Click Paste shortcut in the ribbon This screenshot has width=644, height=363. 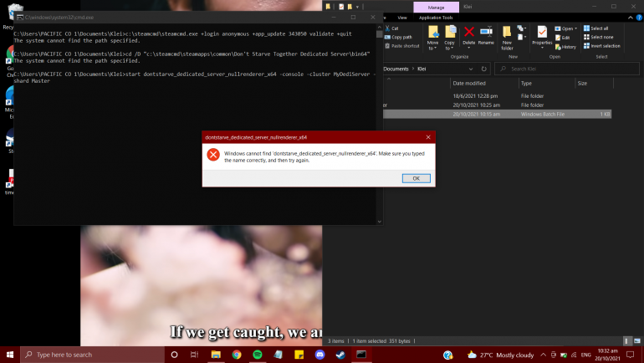coord(402,46)
